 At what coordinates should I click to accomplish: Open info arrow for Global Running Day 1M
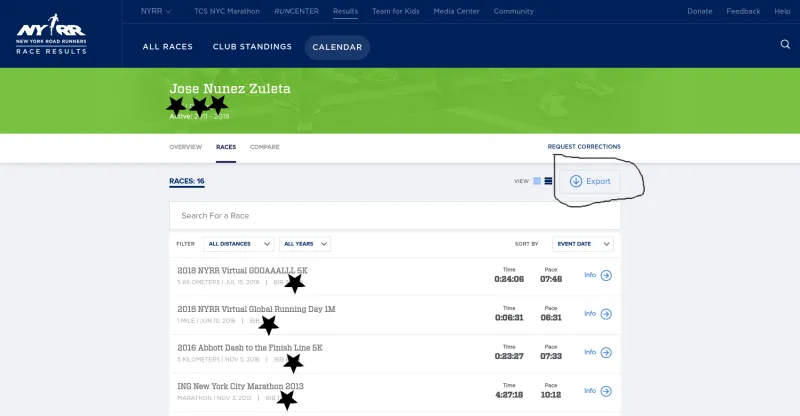click(x=606, y=314)
